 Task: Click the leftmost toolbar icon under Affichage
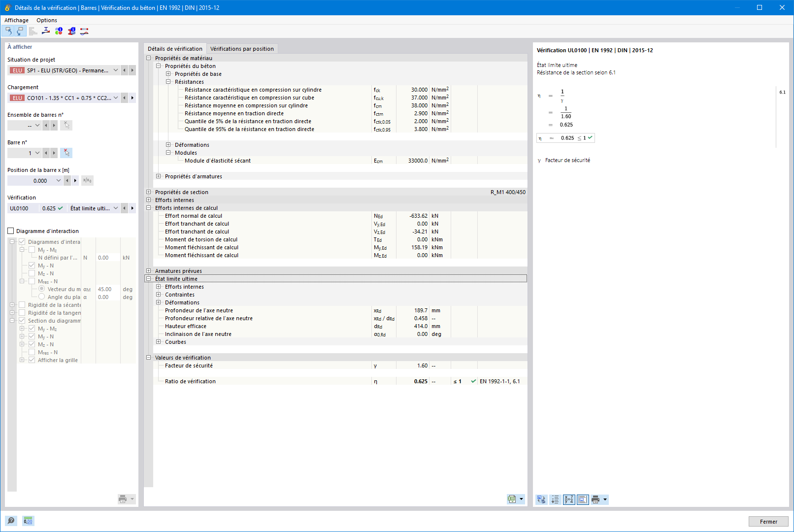point(8,31)
